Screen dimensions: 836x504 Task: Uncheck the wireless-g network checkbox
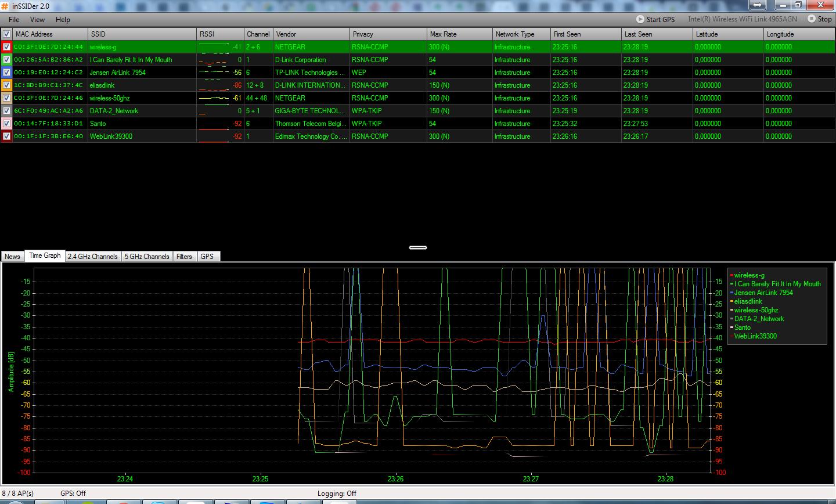click(6, 47)
